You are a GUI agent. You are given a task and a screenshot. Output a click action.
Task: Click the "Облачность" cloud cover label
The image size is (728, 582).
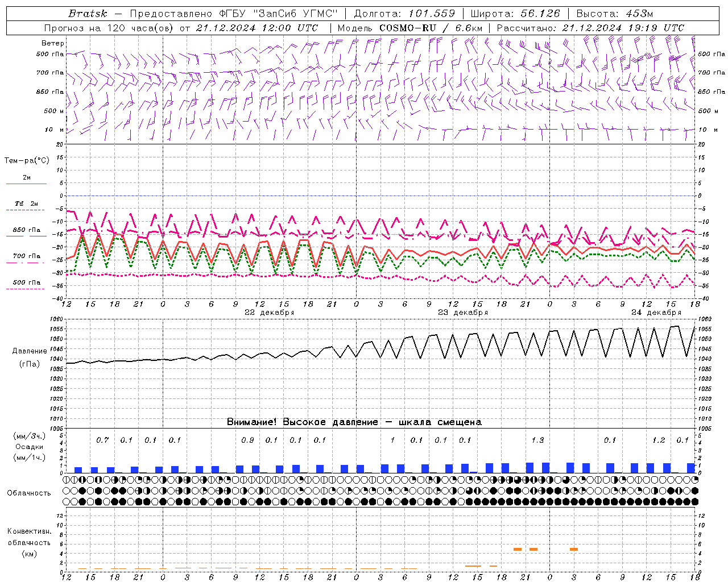pyautogui.click(x=29, y=493)
